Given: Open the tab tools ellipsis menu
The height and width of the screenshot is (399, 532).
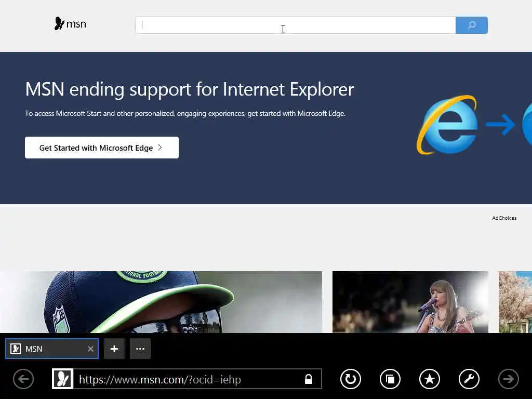Looking at the screenshot, I should point(140,349).
